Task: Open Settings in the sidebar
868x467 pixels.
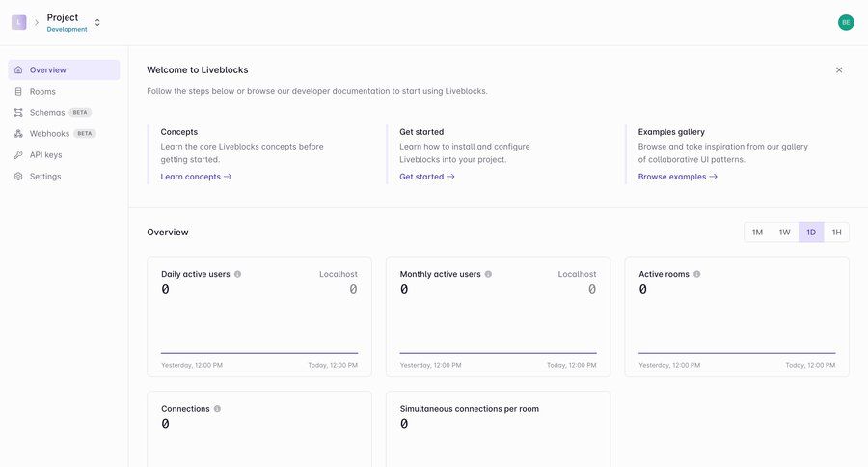Action: coord(64,177)
